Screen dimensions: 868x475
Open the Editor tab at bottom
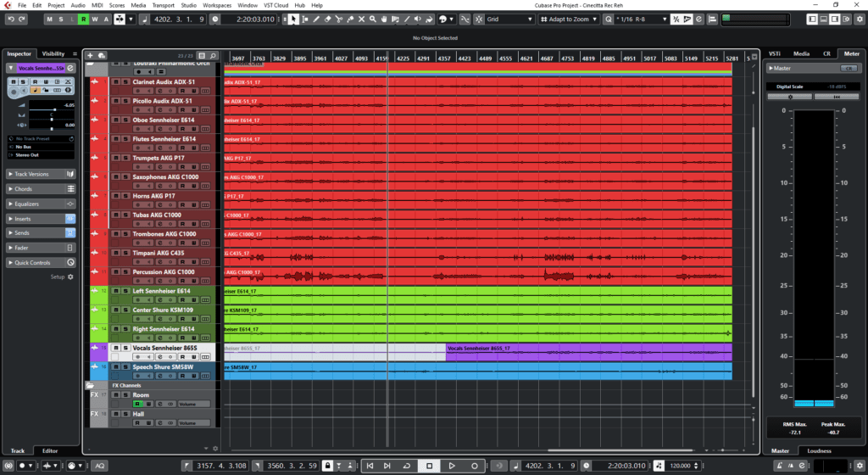50,450
